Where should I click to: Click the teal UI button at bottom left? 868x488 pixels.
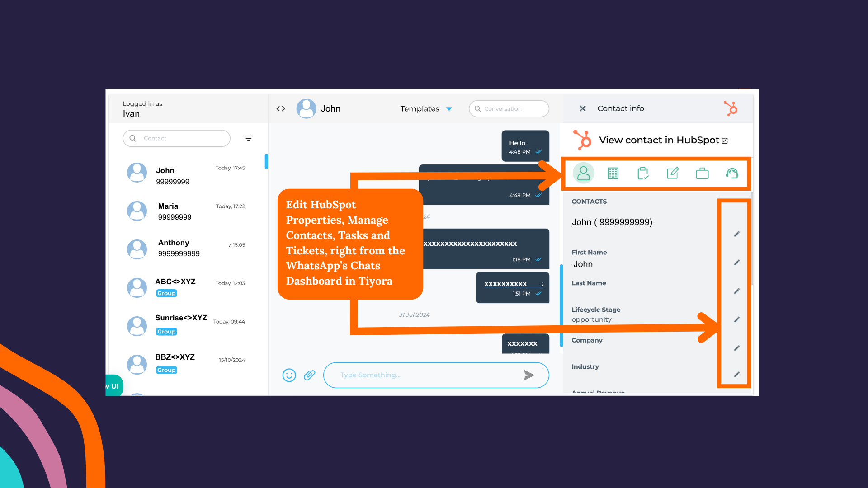coord(114,385)
